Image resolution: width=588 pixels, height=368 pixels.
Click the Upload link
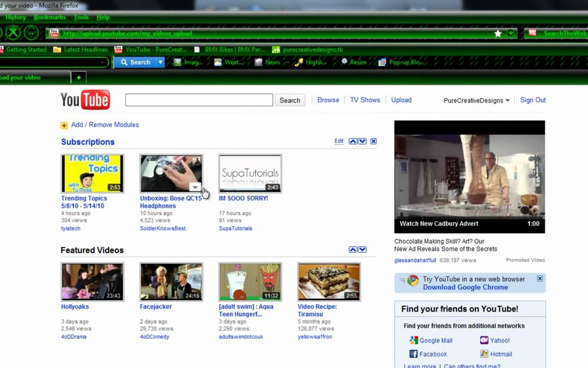pyautogui.click(x=401, y=100)
